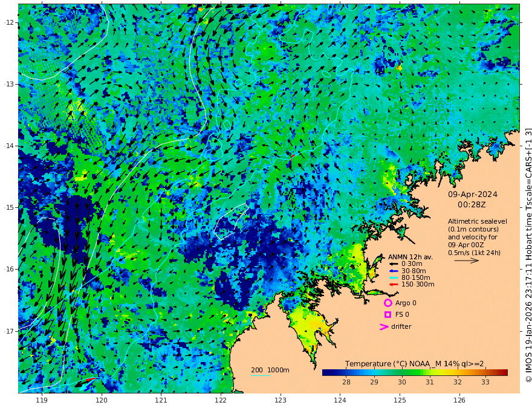532x411 pixels.
Task: Click the mooring arrows cluster near 119.8°E bottom
Action: (x=85, y=384)
